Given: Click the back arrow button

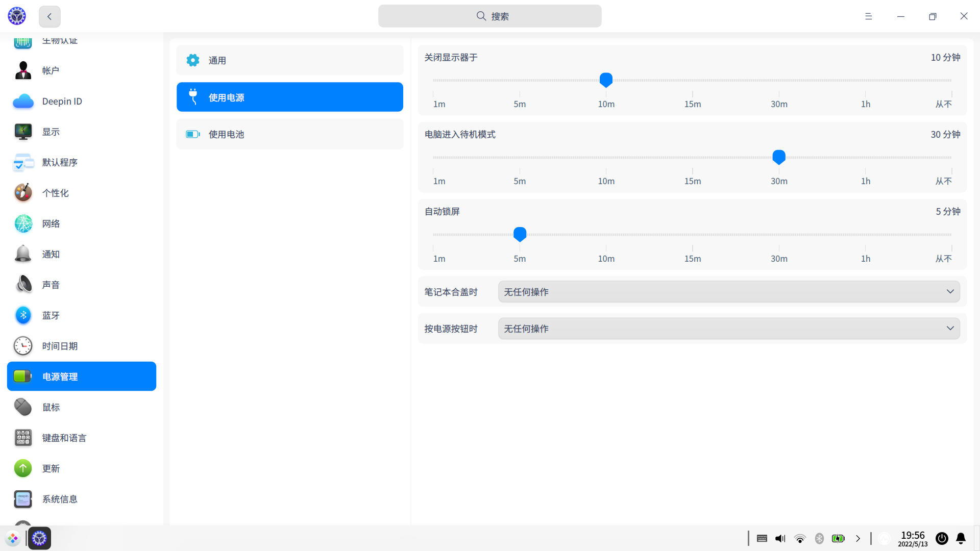Looking at the screenshot, I should [49, 16].
